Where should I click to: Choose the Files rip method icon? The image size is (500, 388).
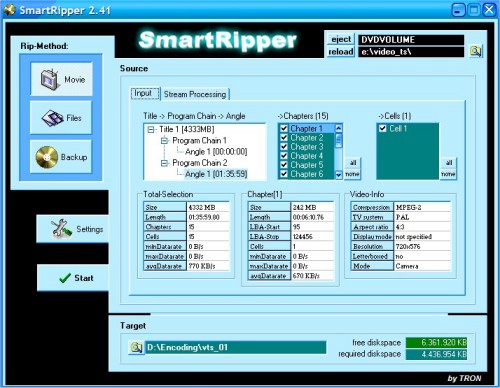[52, 118]
